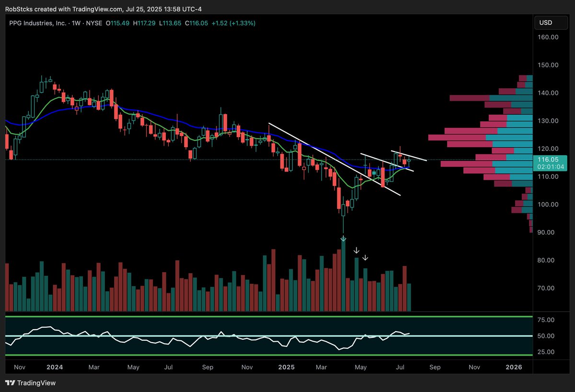Screen dimensions: 575x392
Task: Click the 140.00 price axis label
Action: tap(547, 93)
